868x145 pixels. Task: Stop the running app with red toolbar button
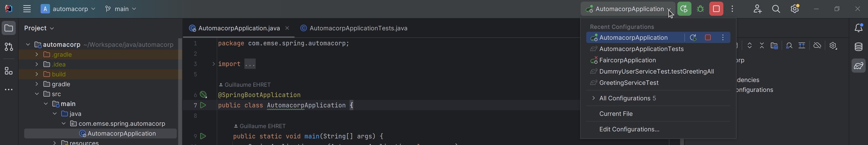(716, 9)
